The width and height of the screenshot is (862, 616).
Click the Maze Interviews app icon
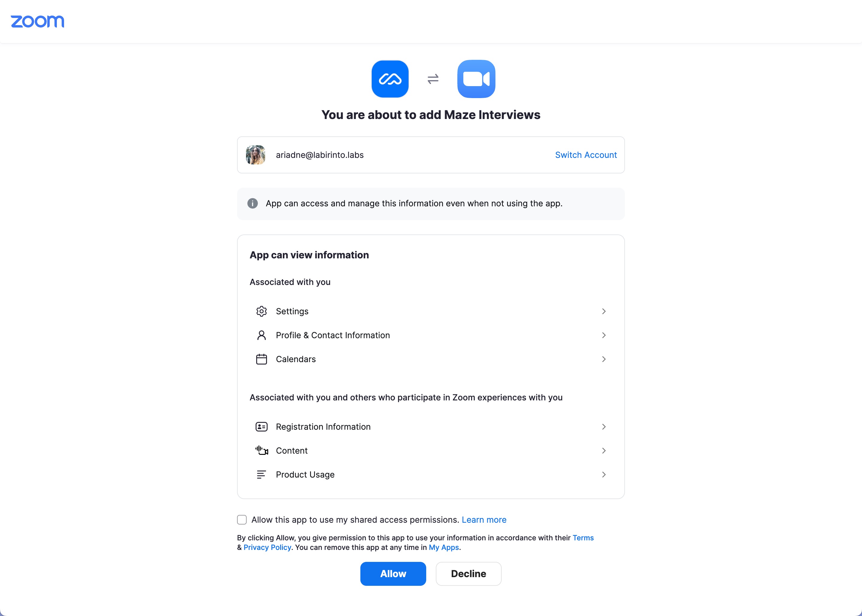point(390,79)
